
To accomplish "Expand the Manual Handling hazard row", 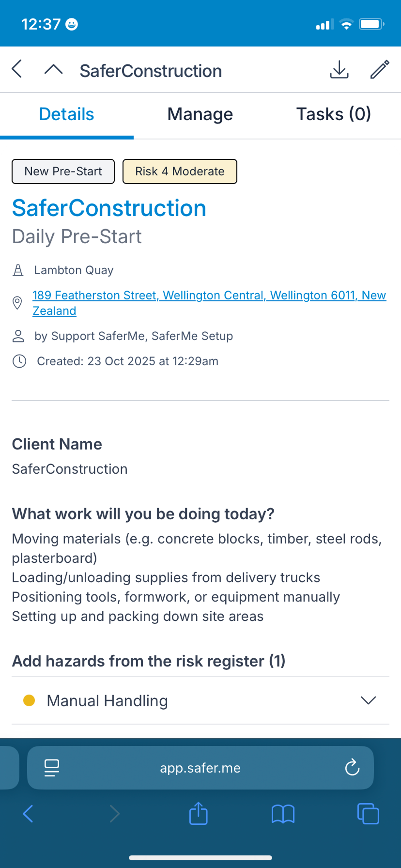I will [x=194, y=701].
